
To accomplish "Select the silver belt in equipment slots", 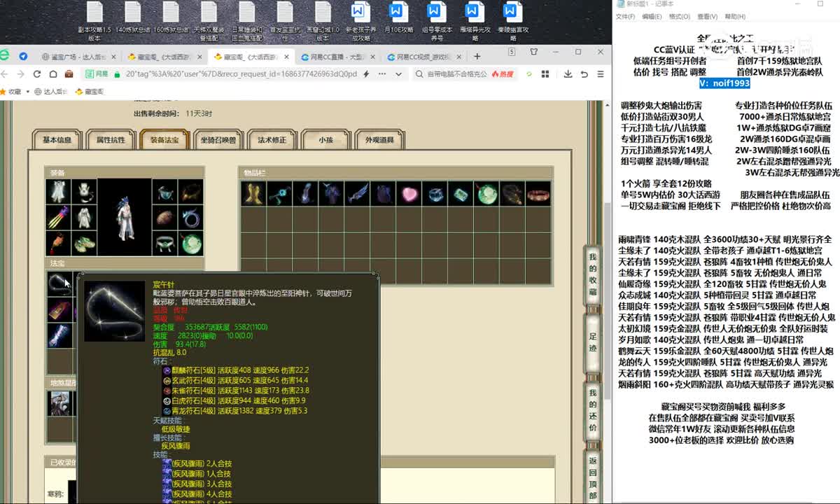I will pos(164,243).
